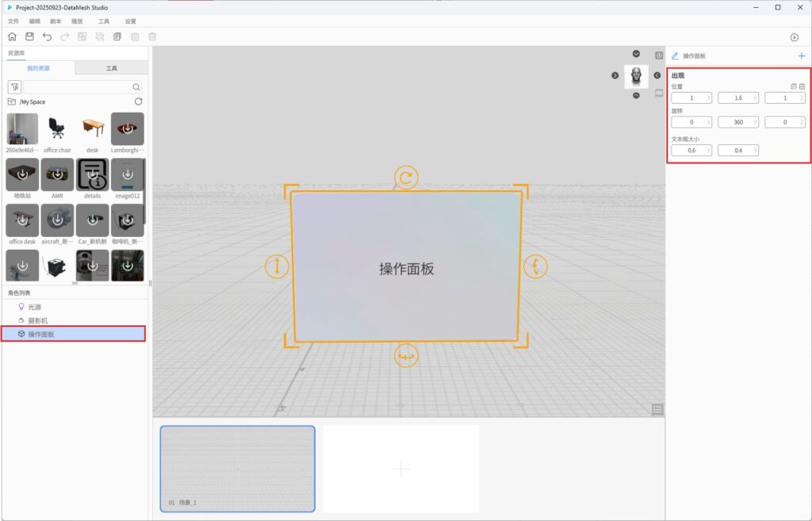Refresh the My Space resource list

139,102
